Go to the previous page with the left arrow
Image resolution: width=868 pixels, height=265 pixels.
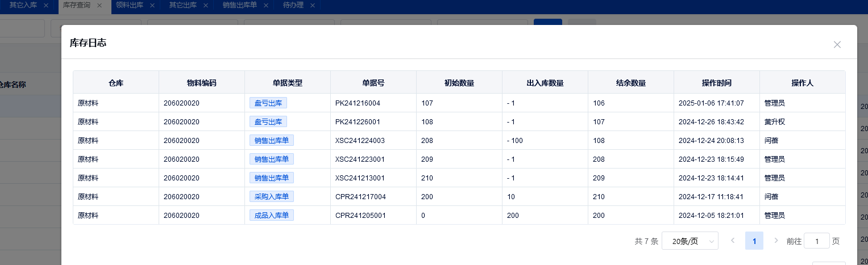(733, 241)
